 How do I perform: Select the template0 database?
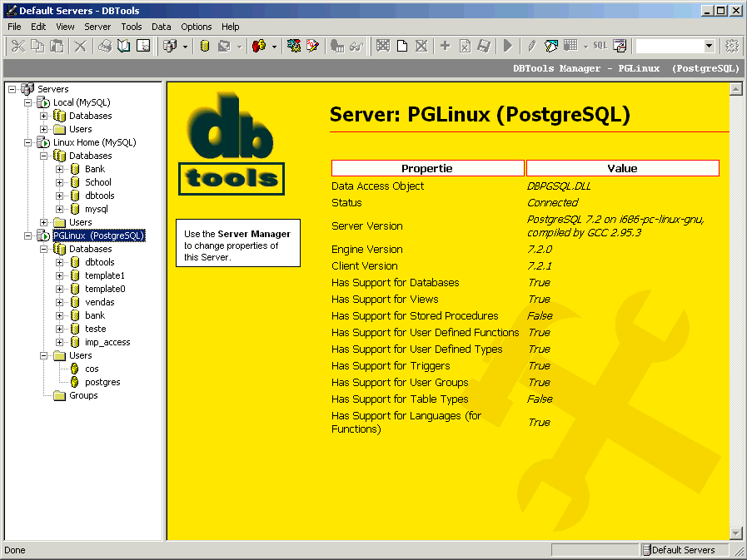coord(105,289)
